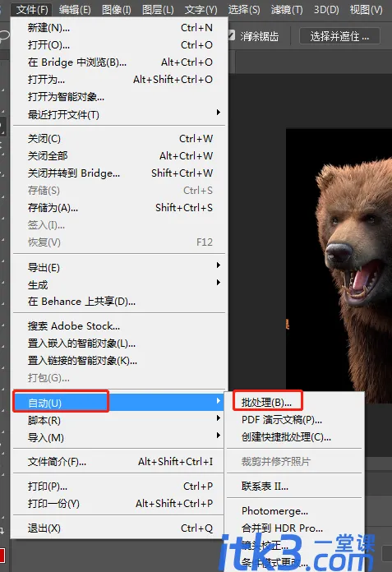Screen dimensions: 392x572
Task: Select 创建快捷批处理(C)...
Action: [295, 436]
